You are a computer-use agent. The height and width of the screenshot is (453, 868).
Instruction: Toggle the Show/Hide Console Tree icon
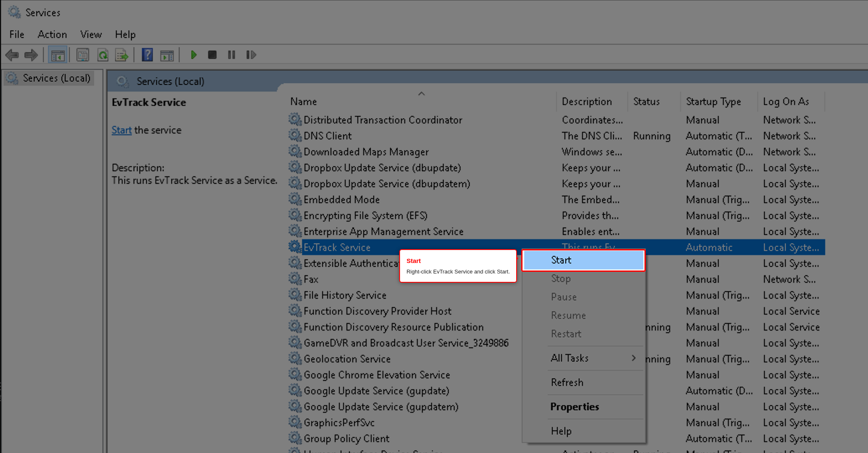click(x=57, y=55)
